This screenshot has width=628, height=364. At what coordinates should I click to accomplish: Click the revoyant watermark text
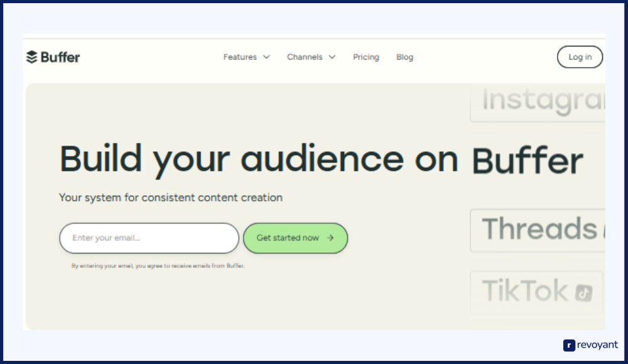pyautogui.click(x=598, y=345)
